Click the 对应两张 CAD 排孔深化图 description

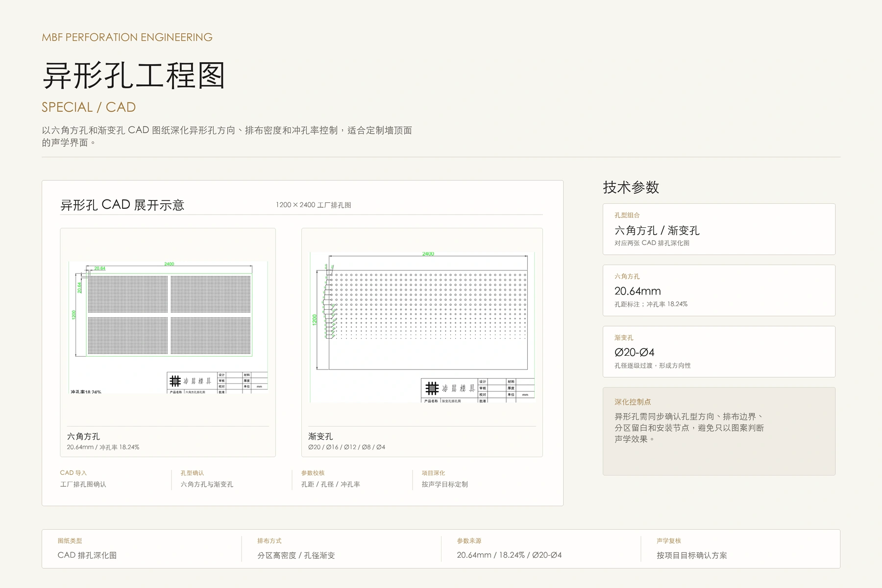click(x=652, y=243)
